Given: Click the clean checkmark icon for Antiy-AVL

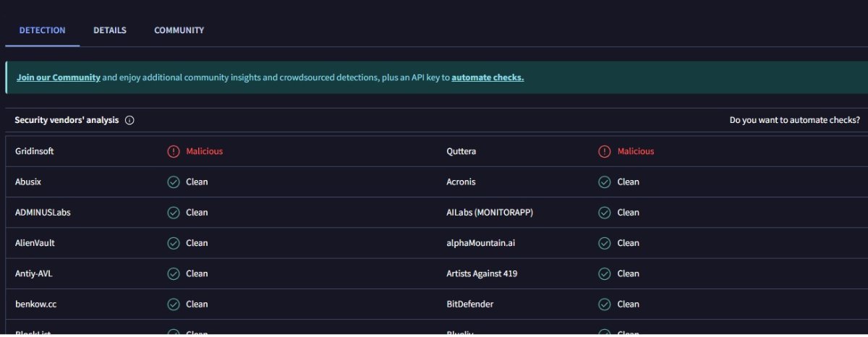Looking at the screenshot, I should (x=174, y=274).
